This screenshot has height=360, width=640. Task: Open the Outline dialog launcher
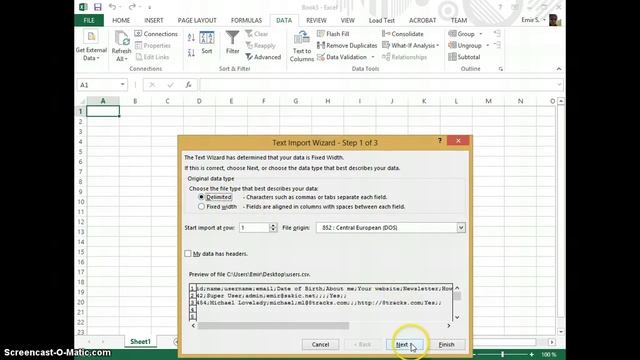point(501,69)
